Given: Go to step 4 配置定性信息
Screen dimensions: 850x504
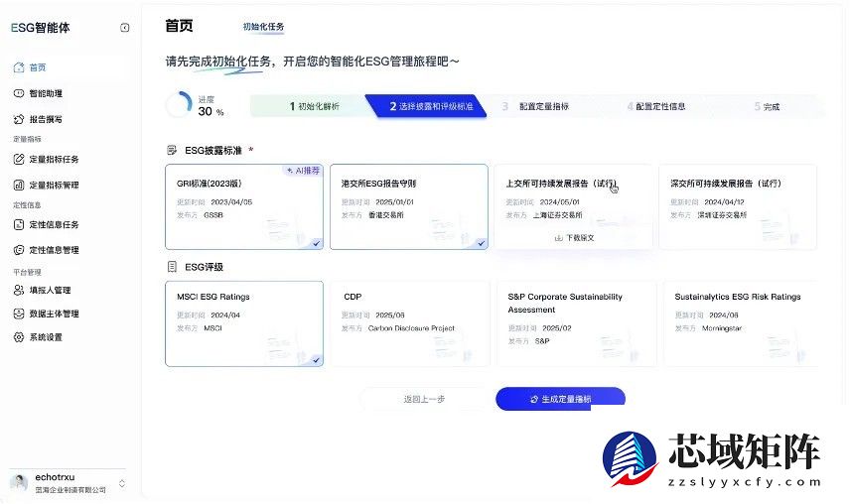Looking at the screenshot, I should [x=656, y=106].
